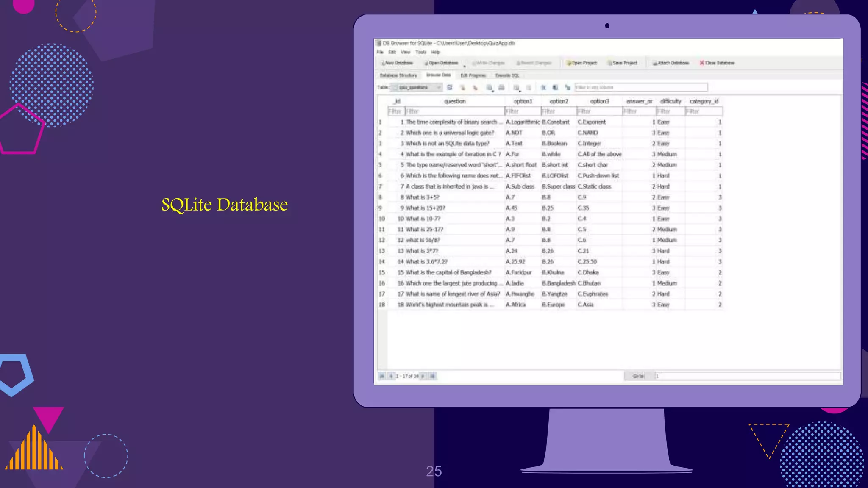Click the clear sorting icon
The image size is (868, 488).
[475, 88]
